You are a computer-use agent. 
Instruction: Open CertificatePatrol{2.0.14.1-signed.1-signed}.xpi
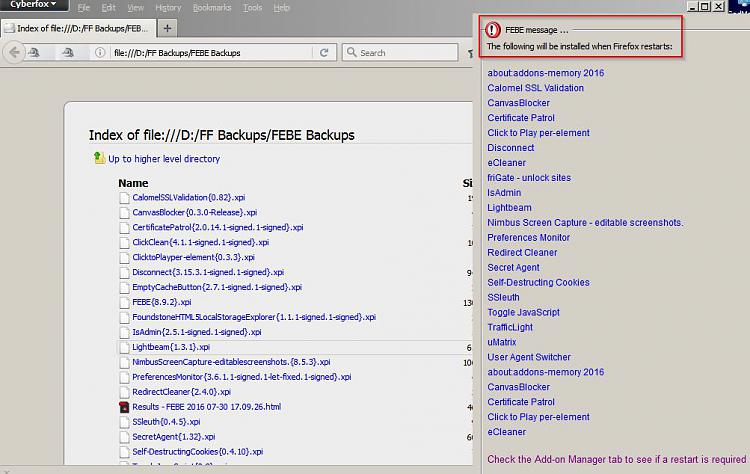tap(218, 228)
